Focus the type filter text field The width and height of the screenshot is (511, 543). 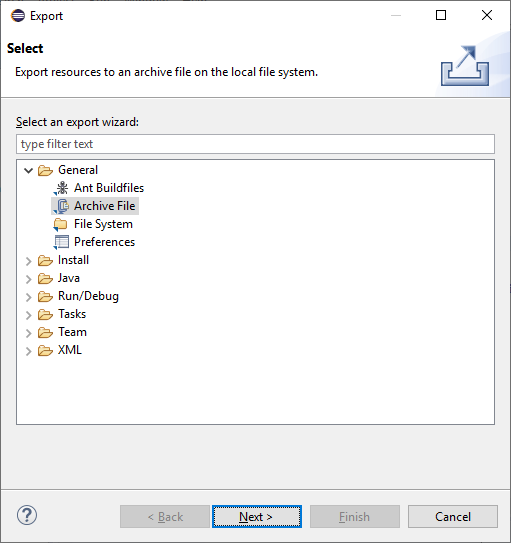(x=256, y=144)
